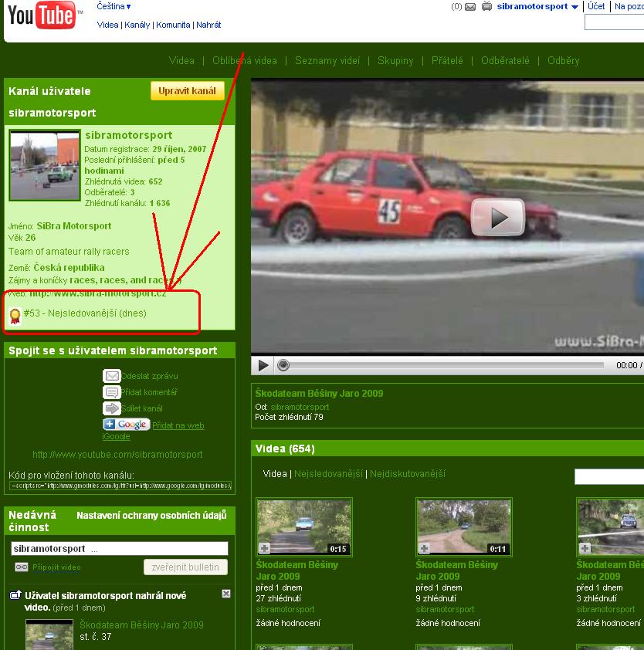
Task: Select the Videa sort tab
Action: (275, 473)
